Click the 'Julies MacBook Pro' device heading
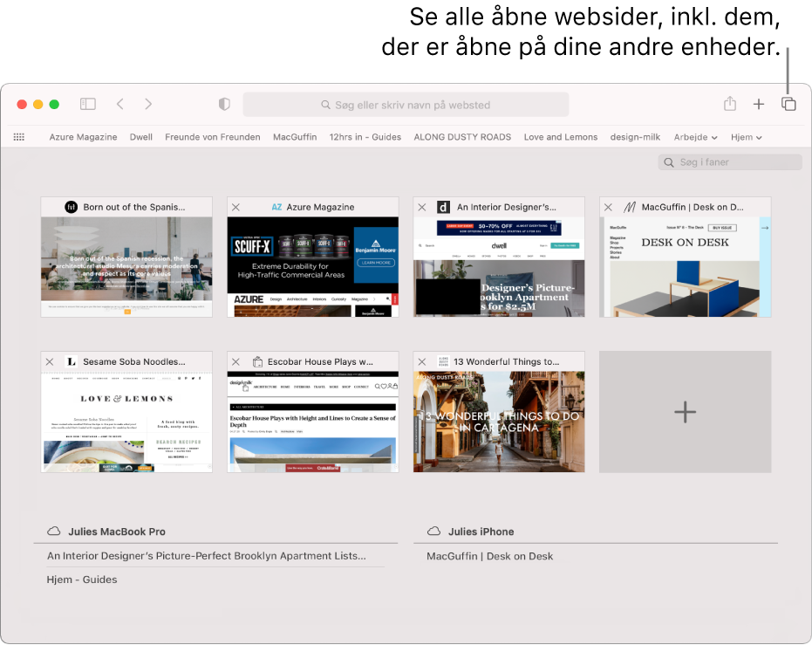The width and height of the screenshot is (812, 645). click(x=117, y=532)
